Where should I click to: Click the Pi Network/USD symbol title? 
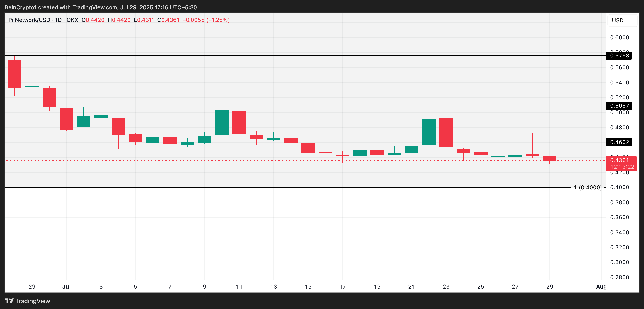(29, 20)
